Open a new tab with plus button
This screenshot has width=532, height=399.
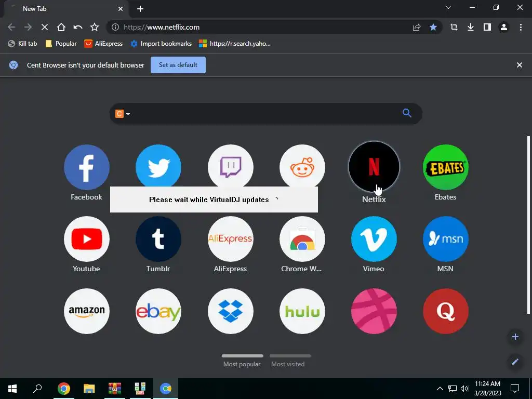pyautogui.click(x=140, y=9)
